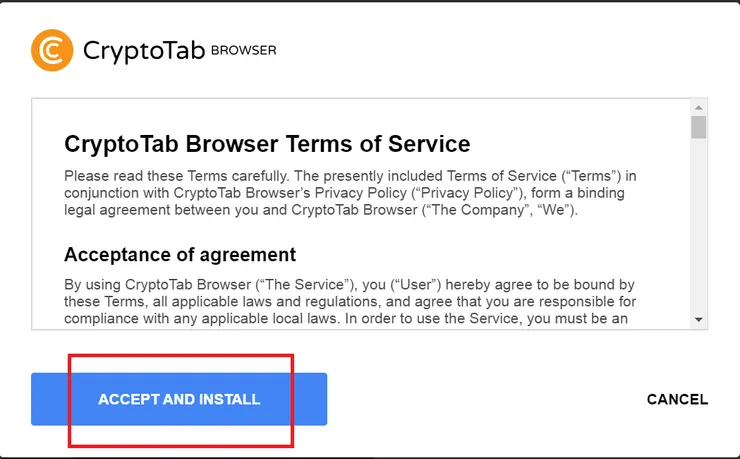Click the blank area left of the Cancel button
This screenshot has width=740, height=459.
[x=480, y=399]
